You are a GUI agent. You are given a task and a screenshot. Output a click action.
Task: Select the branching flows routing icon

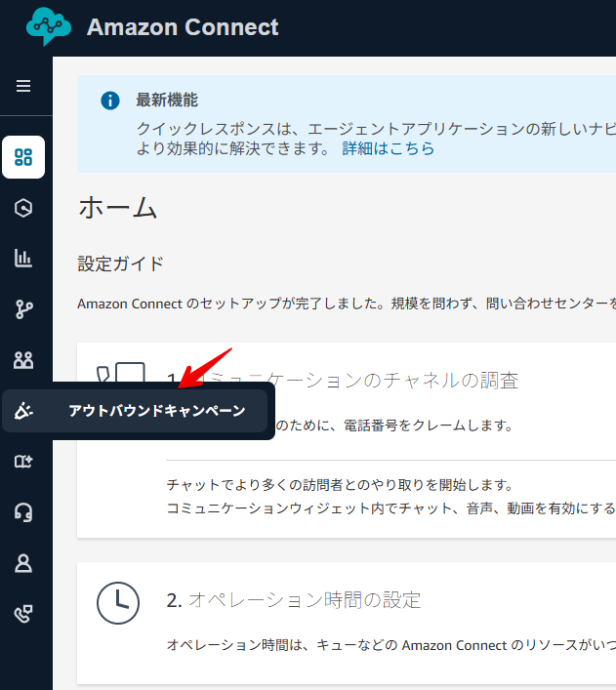pyautogui.click(x=23, y=309)
